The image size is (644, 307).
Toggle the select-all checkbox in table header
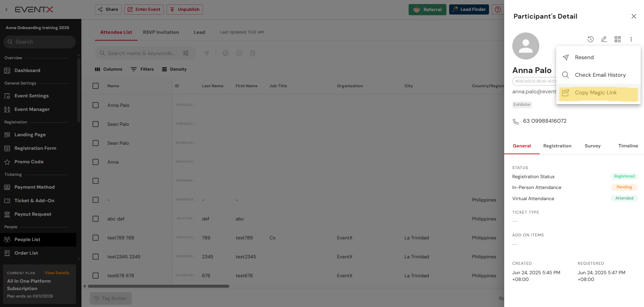tap(96, 86)
